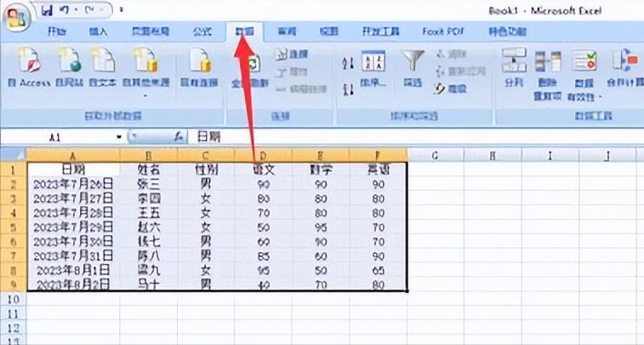Screen dimensions: 644x345
Task: Open the 特色功能 ribbon tab
Action: [x=507, y=32]
